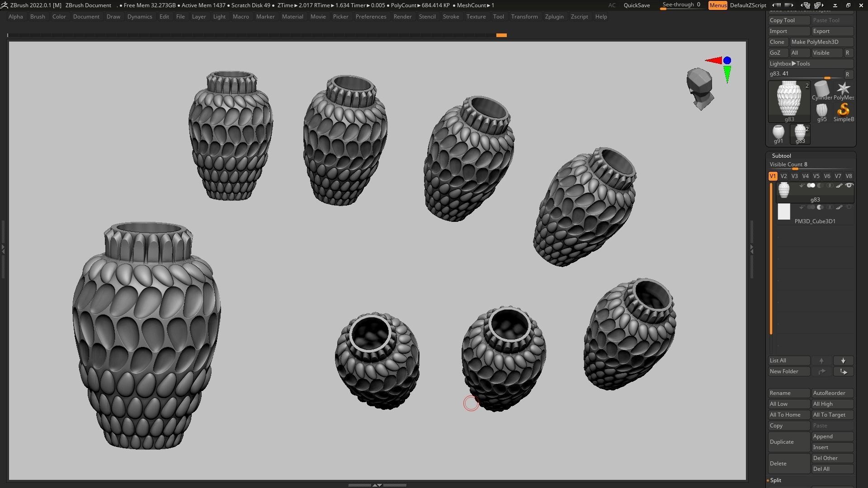Select the Cylinder tool thumbnail
This screenshot has height=488, width=868.
(x=821, y=90)
